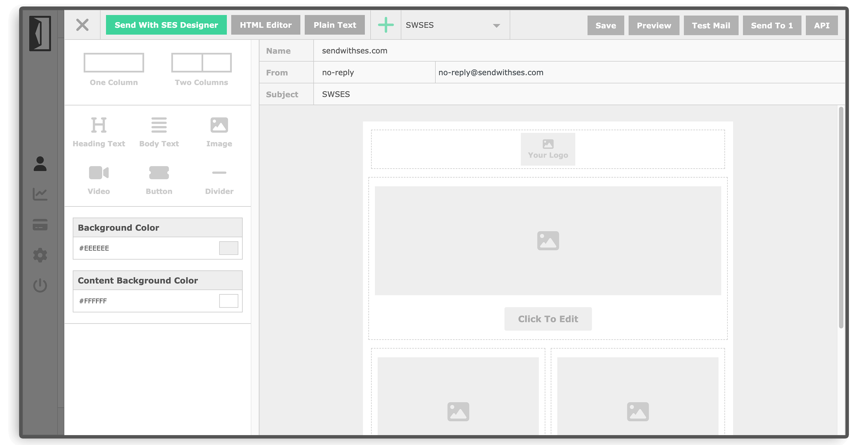Edit the Background Color hex field #EEEEEE

point(147,248)
